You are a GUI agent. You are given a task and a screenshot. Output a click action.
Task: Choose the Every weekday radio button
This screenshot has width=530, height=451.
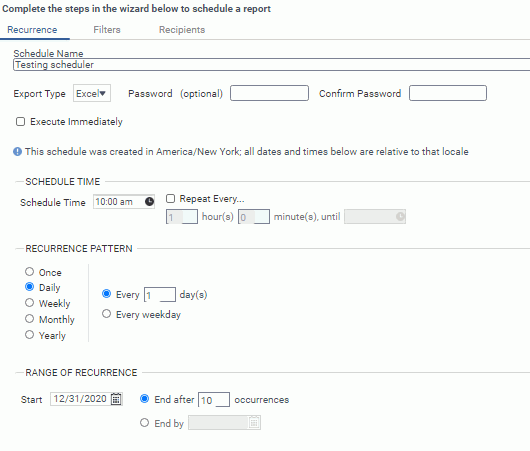[106, 314]
